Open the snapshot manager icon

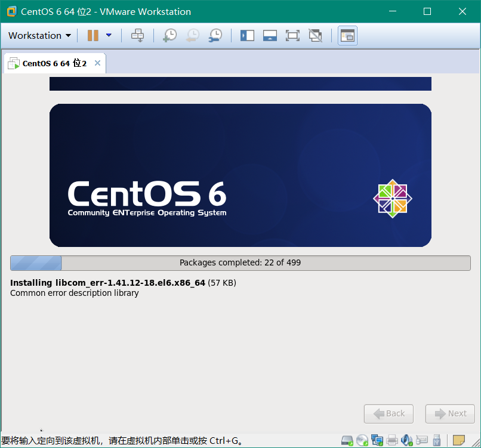(215, 36)
